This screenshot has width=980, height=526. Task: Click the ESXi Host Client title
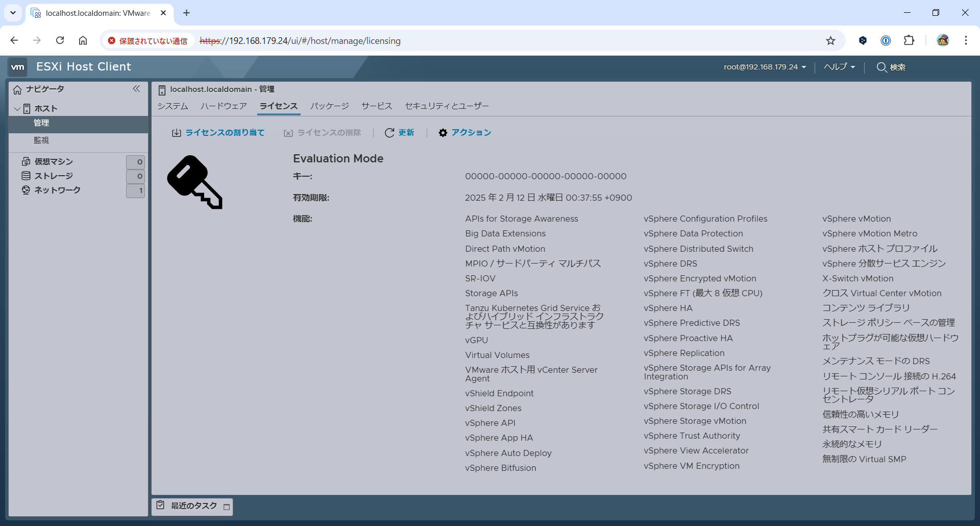point(84,67)
